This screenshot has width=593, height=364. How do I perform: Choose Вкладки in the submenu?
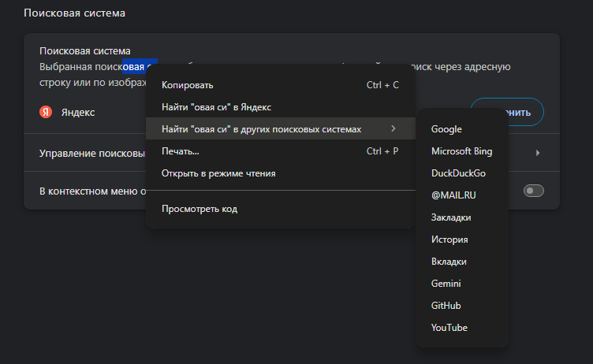tap(449, 262)
